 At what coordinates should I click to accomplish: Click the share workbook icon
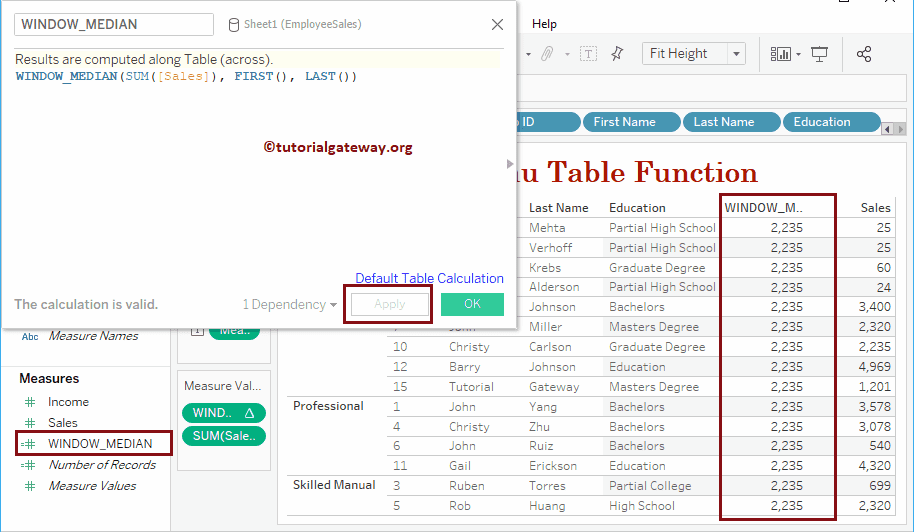[x=864, y=54]
